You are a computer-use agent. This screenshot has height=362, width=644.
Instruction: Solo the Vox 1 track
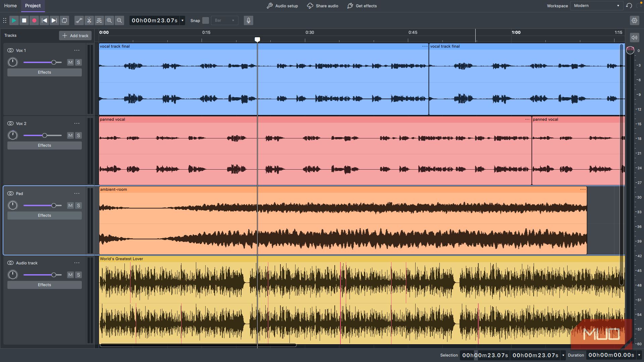[78, 62]
